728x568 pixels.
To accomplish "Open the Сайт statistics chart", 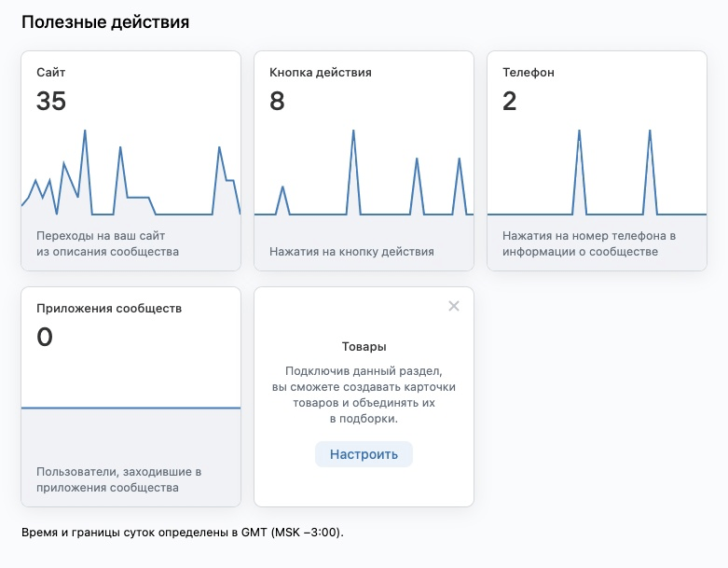I will (130, 173).
